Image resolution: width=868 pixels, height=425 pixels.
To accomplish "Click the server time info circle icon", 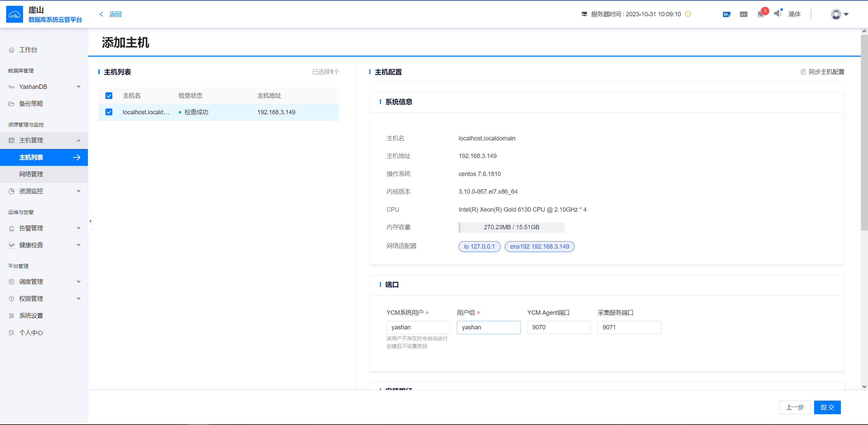I will 688,14.
